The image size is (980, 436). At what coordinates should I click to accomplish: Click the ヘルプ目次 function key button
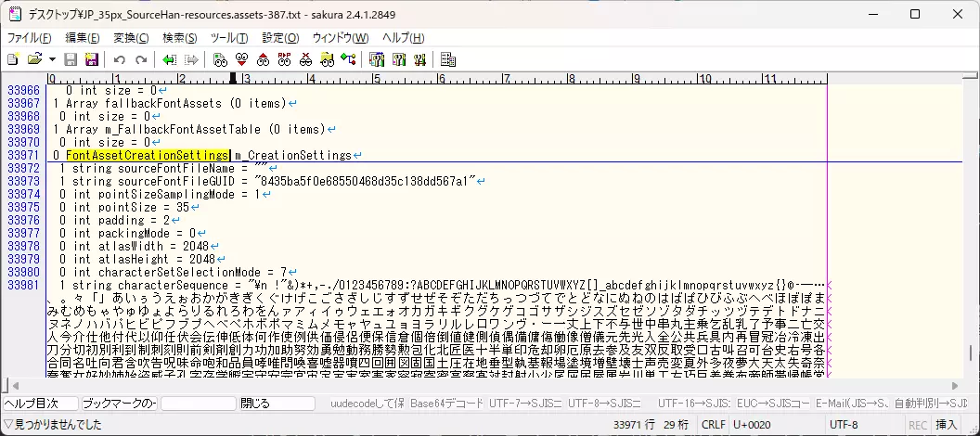41,404
